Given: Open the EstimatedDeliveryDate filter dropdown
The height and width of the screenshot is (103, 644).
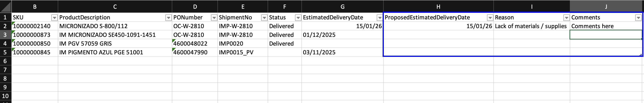Looking at the screenshot, I should coord(379,18).
